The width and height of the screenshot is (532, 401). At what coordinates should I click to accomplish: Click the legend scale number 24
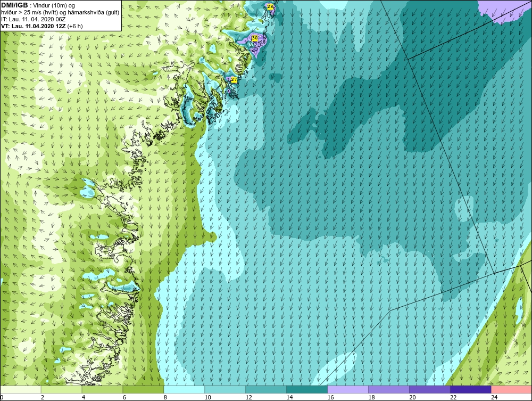(494, 397)
